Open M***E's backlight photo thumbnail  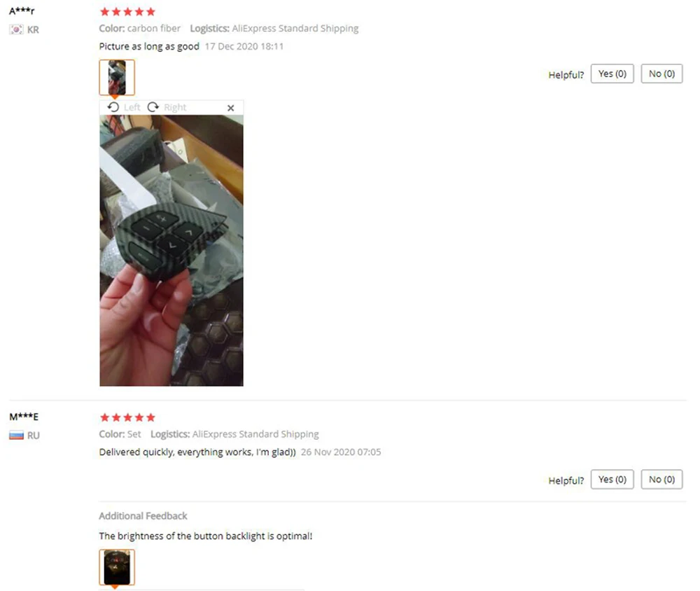[x=116, y=567]
